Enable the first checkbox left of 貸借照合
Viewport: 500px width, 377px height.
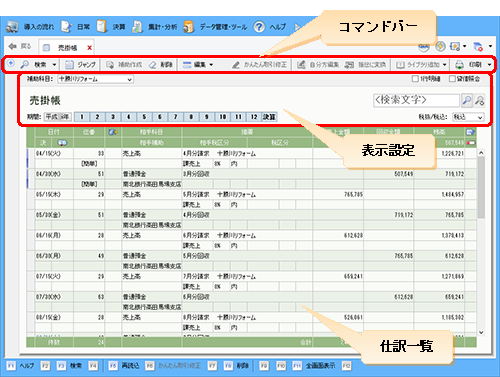[x=415, y=79]
